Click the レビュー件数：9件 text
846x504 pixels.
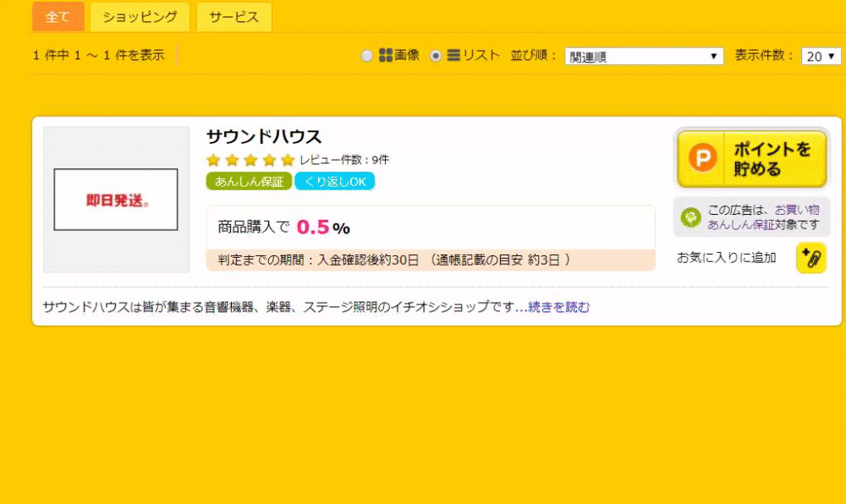coord(344,160)
